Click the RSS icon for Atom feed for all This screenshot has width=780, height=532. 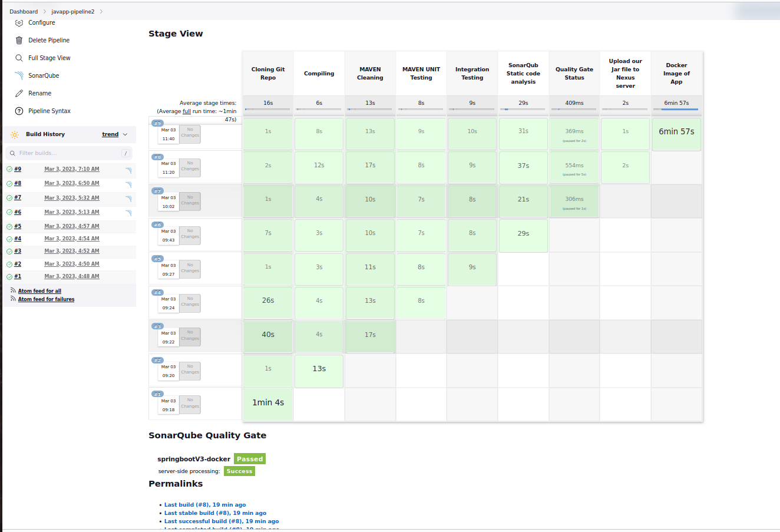(13, 290)
